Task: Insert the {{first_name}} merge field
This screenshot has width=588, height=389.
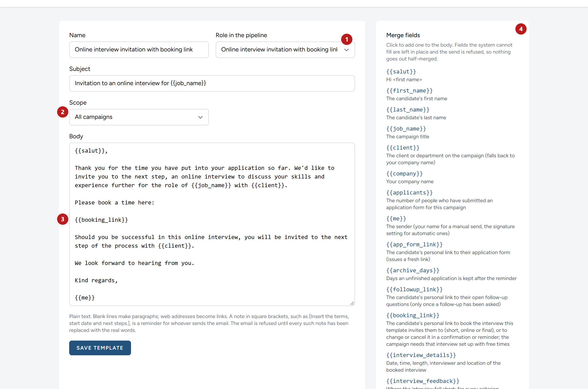Action: tap(409, 91)
